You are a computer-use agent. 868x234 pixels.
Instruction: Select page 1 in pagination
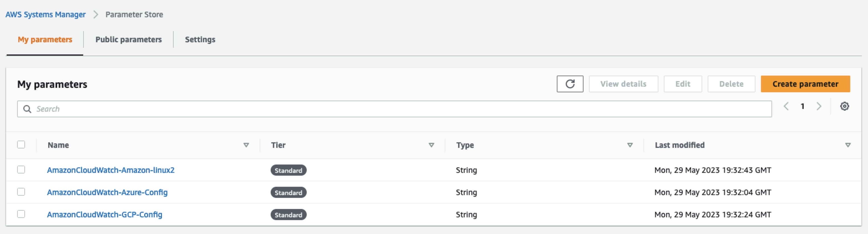coord(803,106)
